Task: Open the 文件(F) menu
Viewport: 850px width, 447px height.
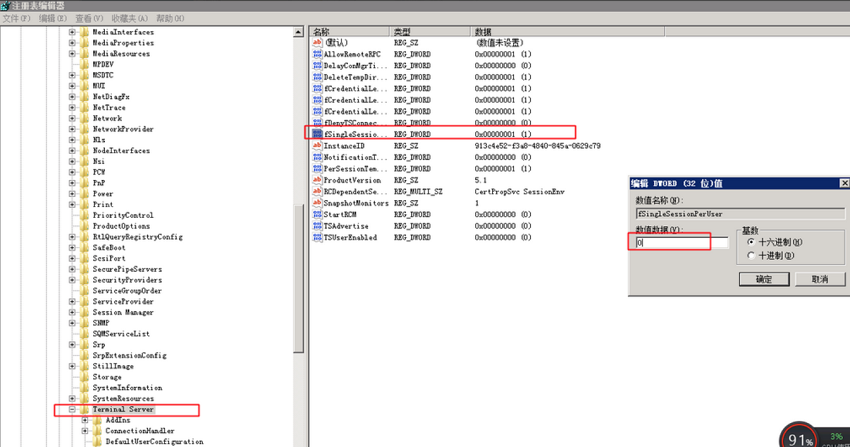Action: pos(16,18)
